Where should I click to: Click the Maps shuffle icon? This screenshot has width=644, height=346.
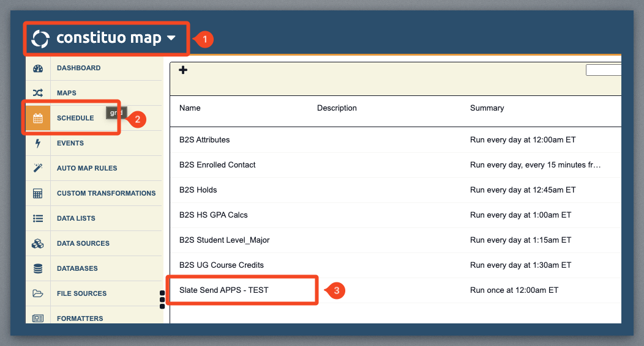(x=38, y=94)
